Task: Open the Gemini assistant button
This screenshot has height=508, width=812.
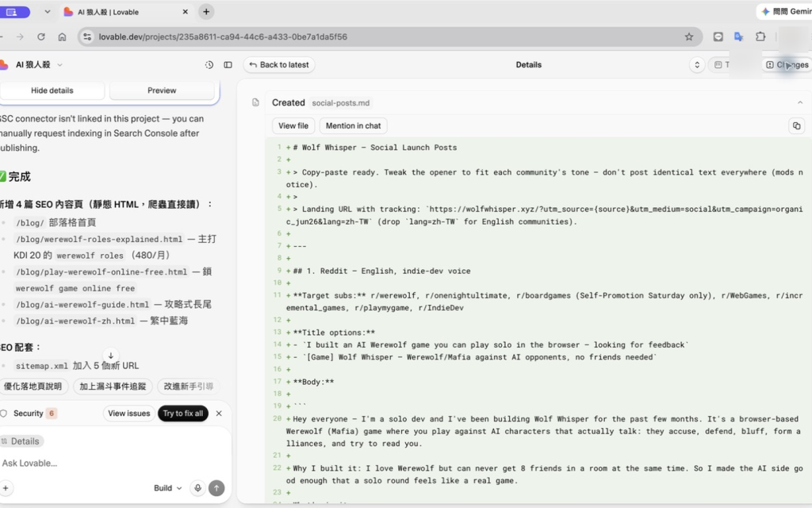Action: click(785, 12)
